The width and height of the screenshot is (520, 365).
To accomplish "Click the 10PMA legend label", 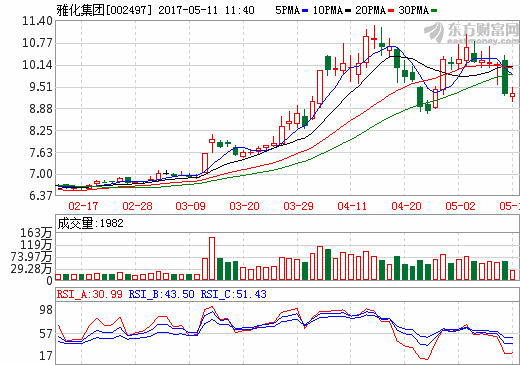I will coord(328,10).
